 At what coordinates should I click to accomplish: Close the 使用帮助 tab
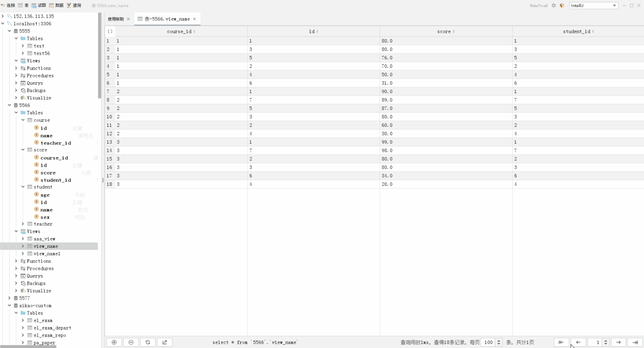(129, 19)
